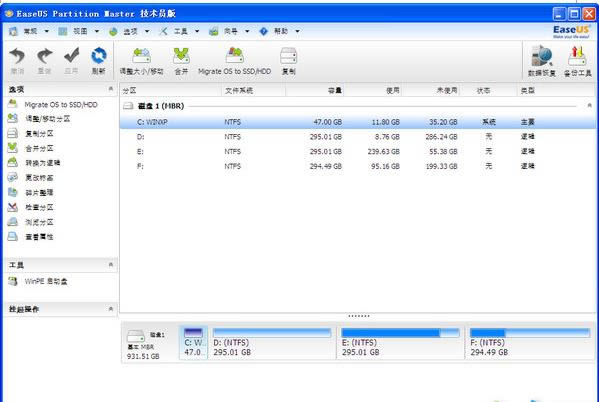Viewport: 599px width, 402px height.
Task: Choose View properties (查看属性) in sidebar
Action: [x=31, y=237]
